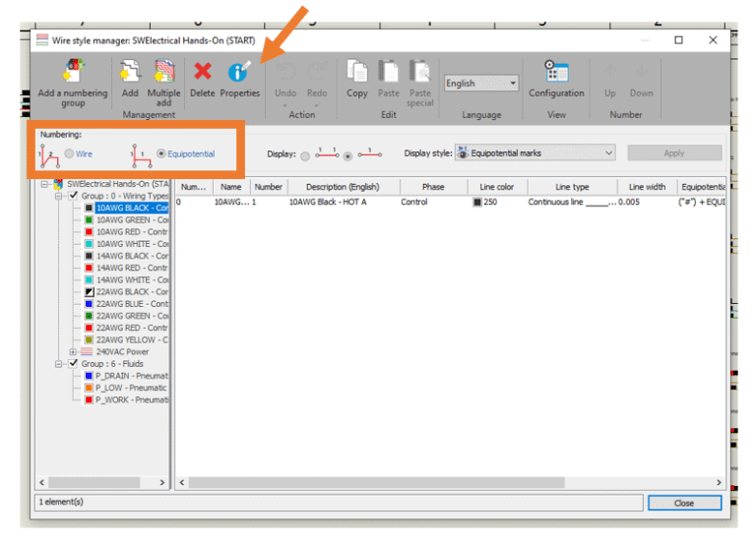Click the Add wire style icon
The image size is (756, 546).
tap(130, 71)
